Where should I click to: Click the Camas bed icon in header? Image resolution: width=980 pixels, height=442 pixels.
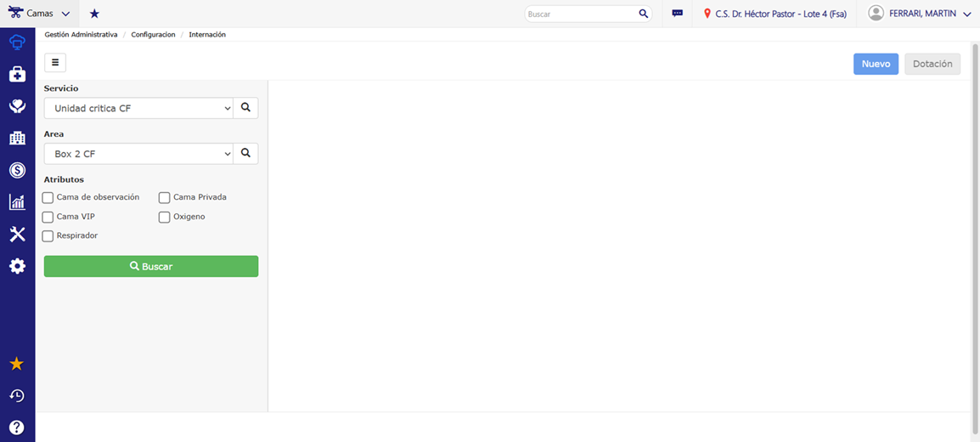click(15, 13)
